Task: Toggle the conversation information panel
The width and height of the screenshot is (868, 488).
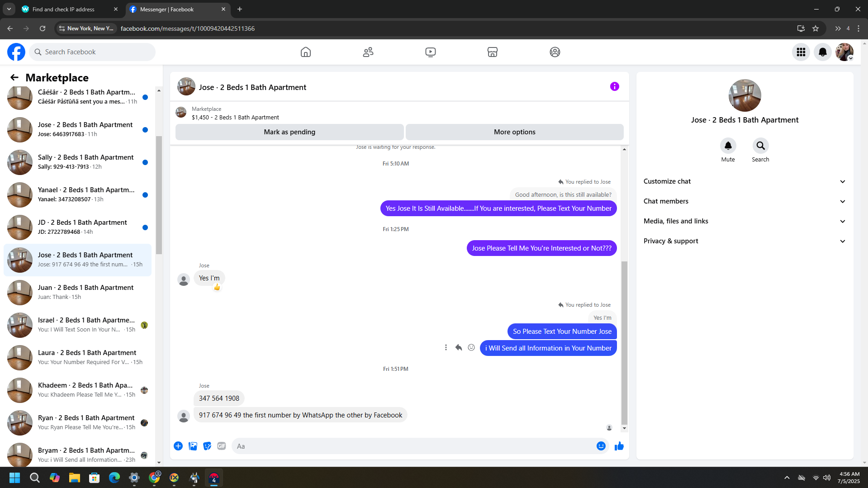Action: (x=614, y=86)
